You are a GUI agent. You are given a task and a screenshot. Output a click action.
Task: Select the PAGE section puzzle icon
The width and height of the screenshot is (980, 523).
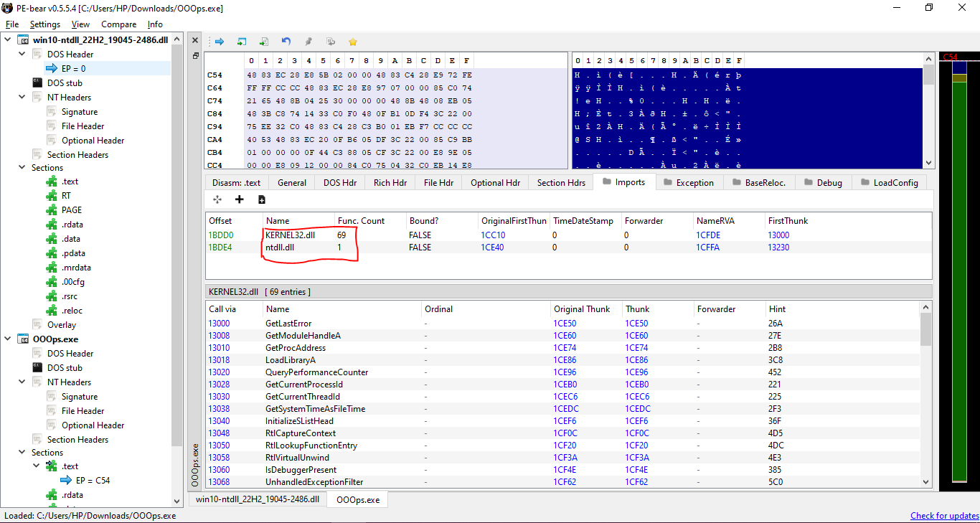click(52, 210)
